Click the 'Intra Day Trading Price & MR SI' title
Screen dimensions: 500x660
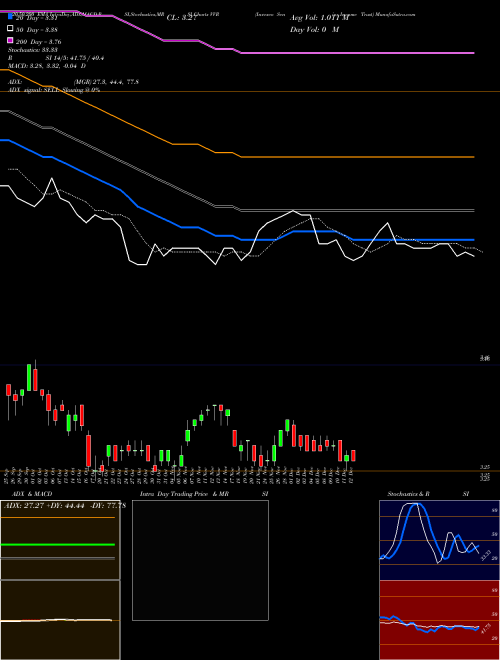(x=204, y=494)
